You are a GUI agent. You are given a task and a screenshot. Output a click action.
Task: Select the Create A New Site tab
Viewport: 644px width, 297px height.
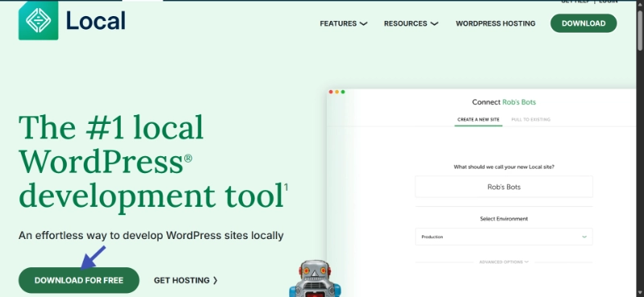478,120
